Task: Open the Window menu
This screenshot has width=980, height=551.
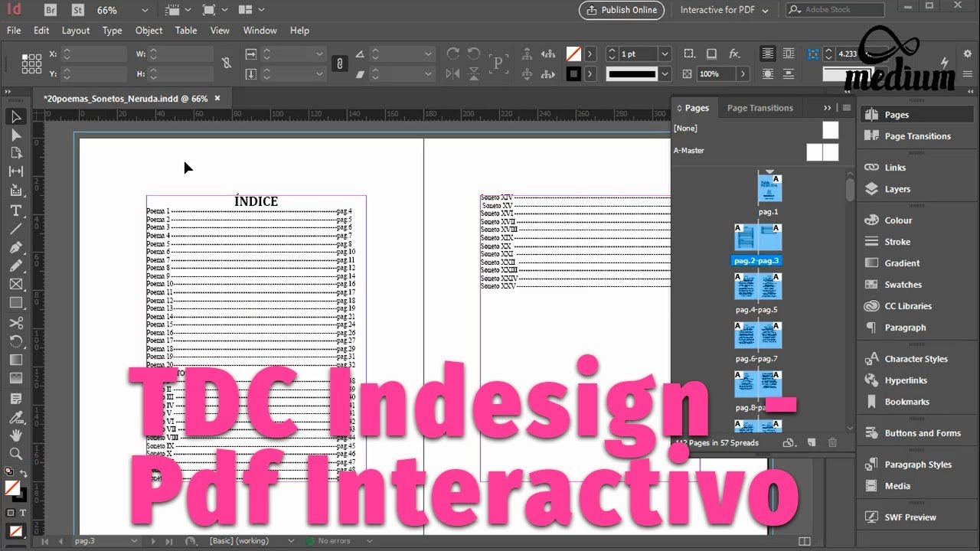Action: pos(260,31)
